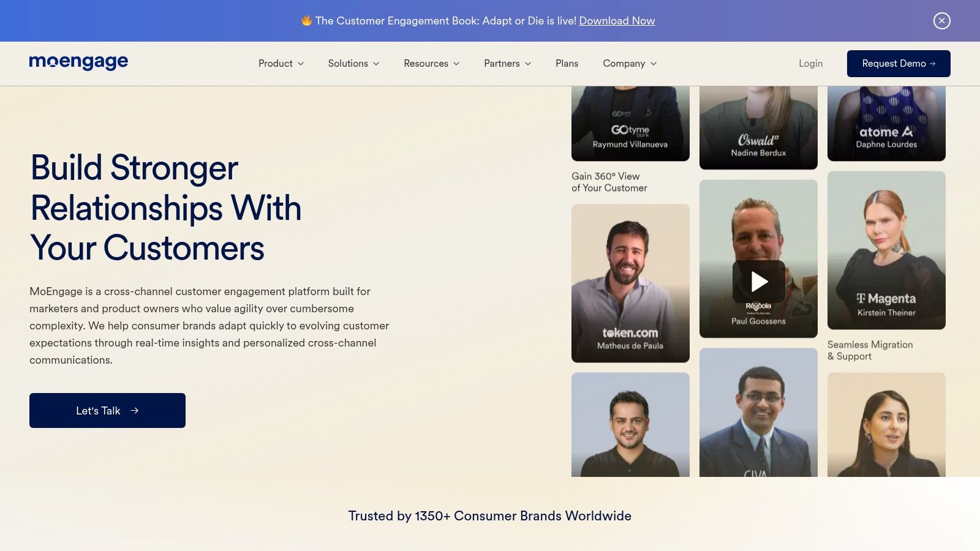The height and width of the screenshot is (551, 980).
Task: Open the Partners dropdown
Action: 507,64
